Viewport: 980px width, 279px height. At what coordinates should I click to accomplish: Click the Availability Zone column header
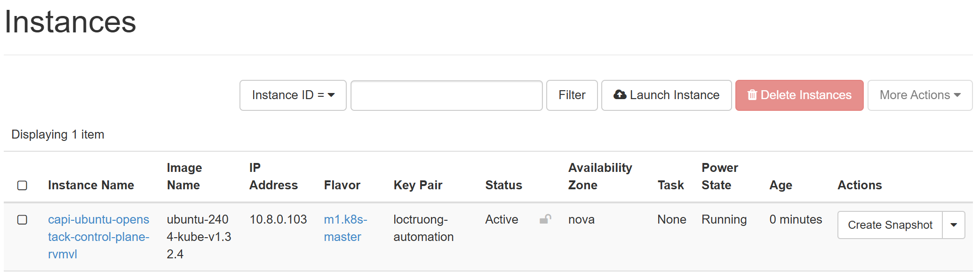pos(600,177)
